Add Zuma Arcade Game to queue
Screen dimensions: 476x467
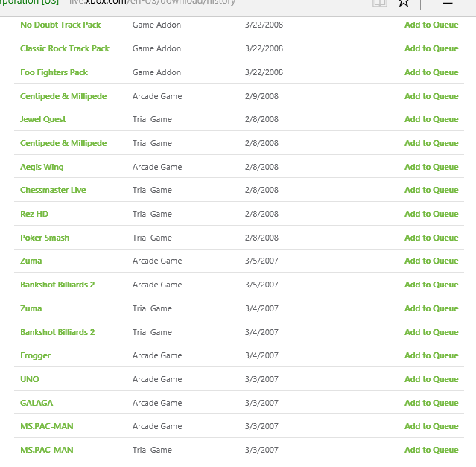point(431,261)
